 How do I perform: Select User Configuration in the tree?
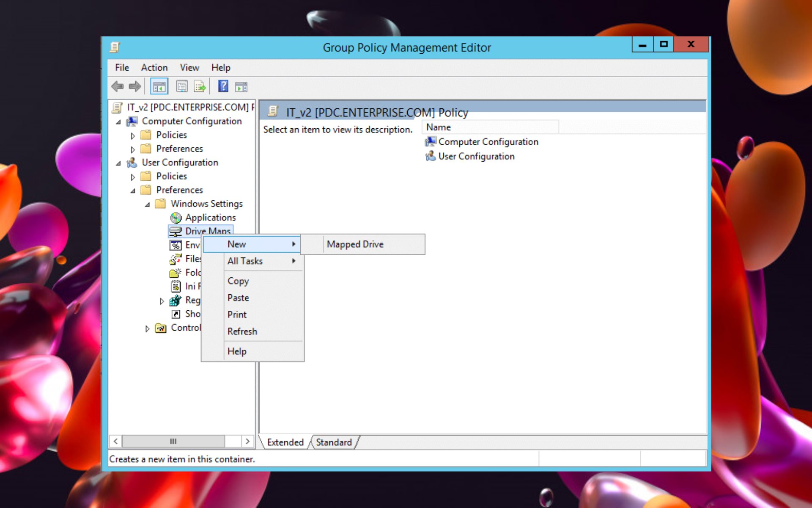[x=180, y=163]
